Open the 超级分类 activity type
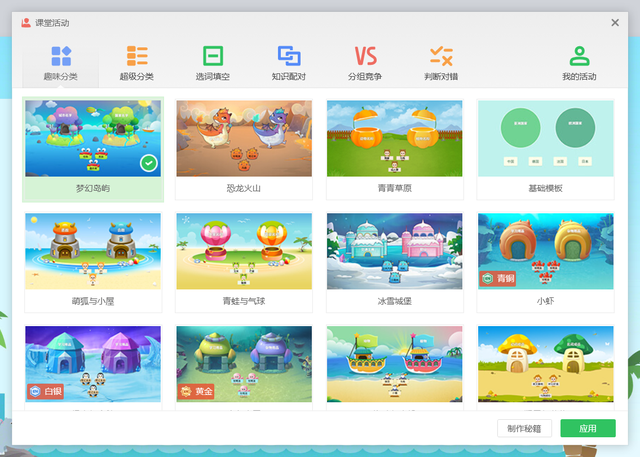The image size is (640, 457). (x=137, y=56)
